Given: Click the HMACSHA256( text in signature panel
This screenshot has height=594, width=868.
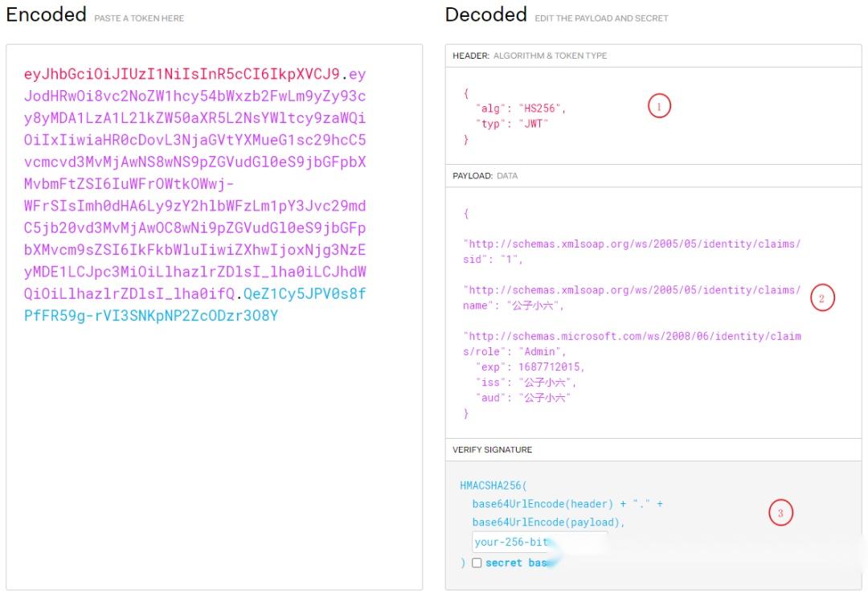Looking at the screenshot, I should click(x=493, y=485).
